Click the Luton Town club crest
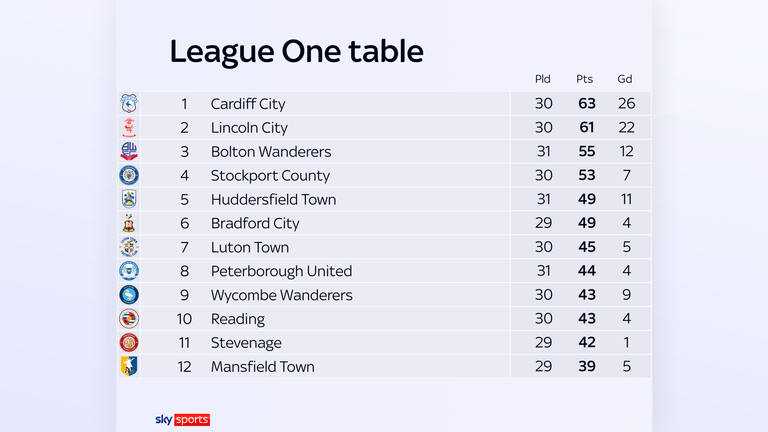Viewport: 768px width, 432px height. (129, 247)
